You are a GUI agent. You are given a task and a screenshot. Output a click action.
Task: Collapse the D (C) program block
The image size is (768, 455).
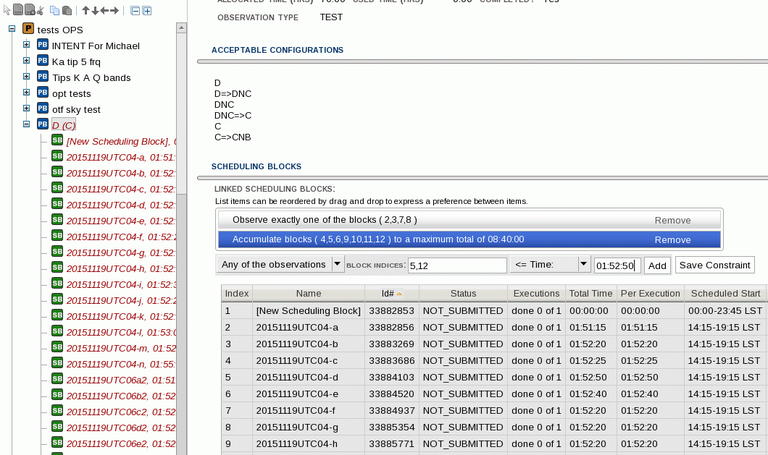[x=27, y=124]
